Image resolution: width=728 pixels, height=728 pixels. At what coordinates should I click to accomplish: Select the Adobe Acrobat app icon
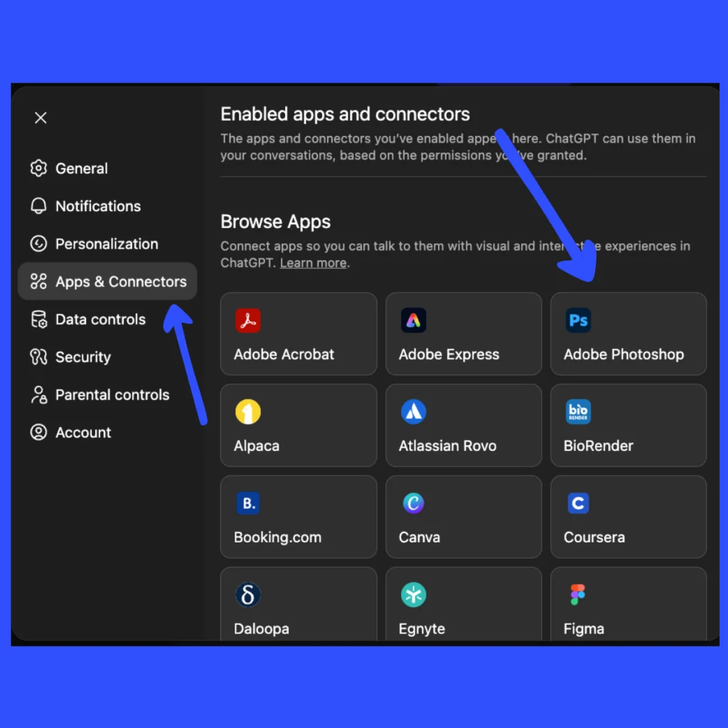247,320
